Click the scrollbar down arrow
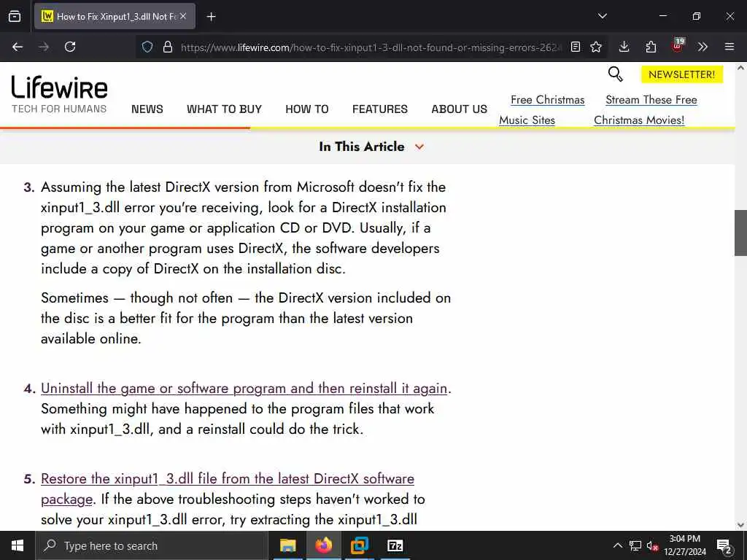 [740, 525]
